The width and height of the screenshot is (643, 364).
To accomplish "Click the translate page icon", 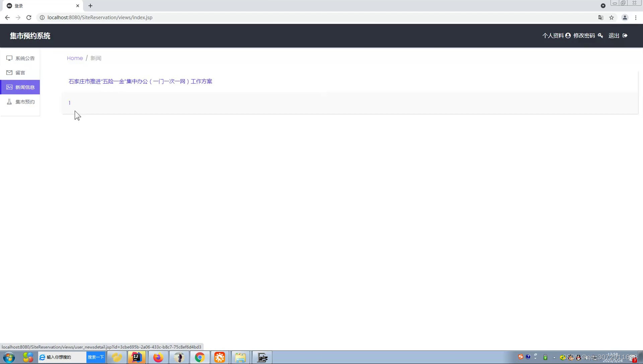I will point(601,17).
